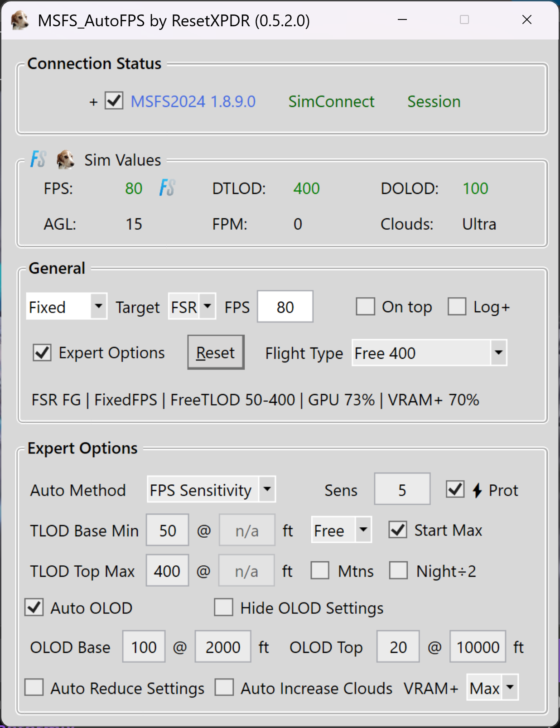Image resolution: width=560 pixels, height=728 pixels.
Task: Click the AGL value 15
Action: coord(134,224)
